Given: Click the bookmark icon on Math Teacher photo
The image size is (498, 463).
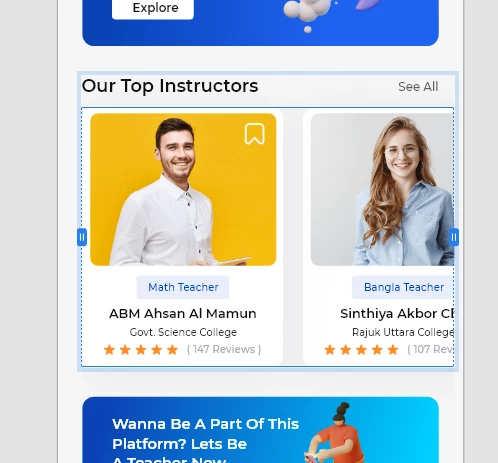Looking at the screenshot, I should pyautogui.click(x=254, y=134).
